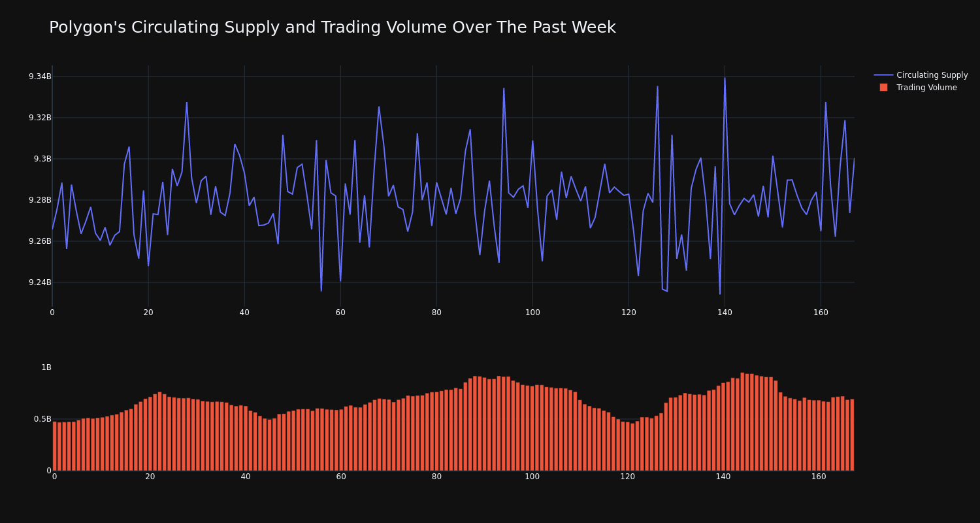The height and width of the screenshot is (523, 980).
Task: Toggle the Circulating Supply legend entry
Action: [921, 75]
